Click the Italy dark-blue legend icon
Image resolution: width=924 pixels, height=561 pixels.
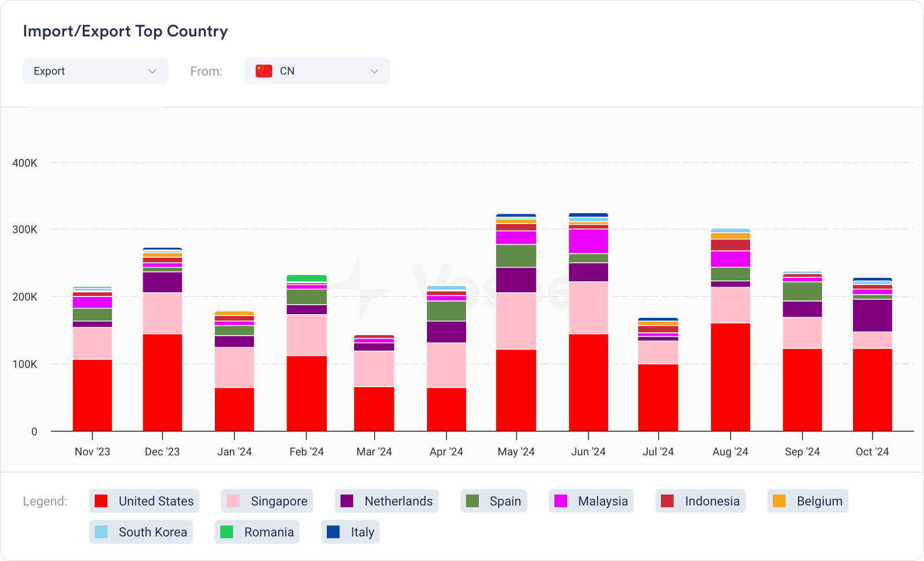(333, 532)
